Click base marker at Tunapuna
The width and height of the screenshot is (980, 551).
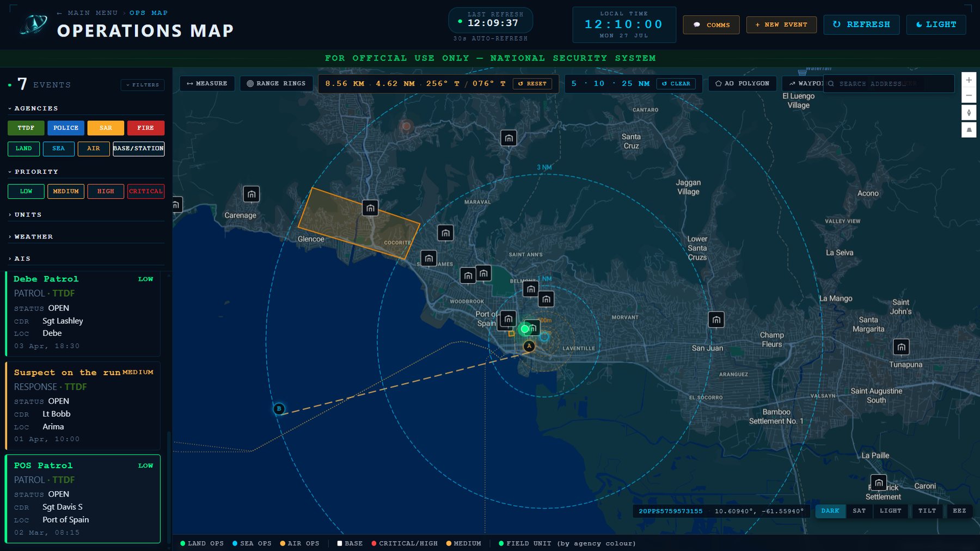click(901, 347)
